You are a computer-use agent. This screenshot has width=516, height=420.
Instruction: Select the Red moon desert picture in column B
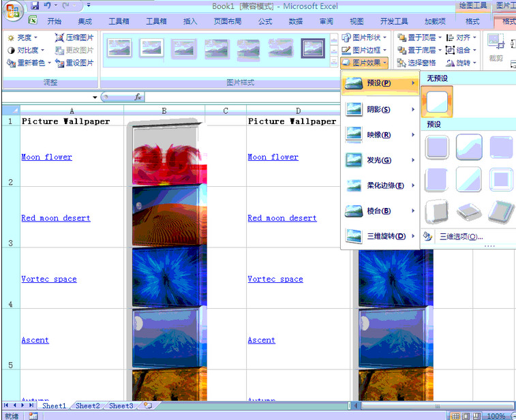pos(169,216)
